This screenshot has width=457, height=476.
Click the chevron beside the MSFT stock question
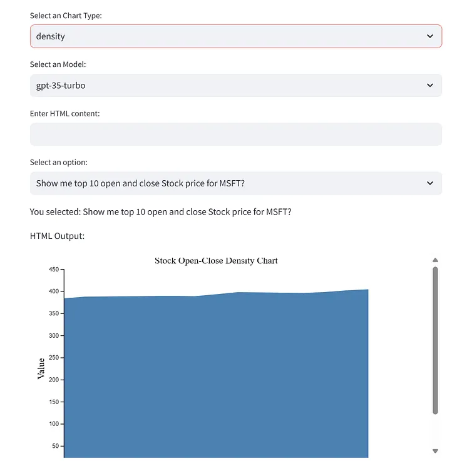(x=430, y=183)
